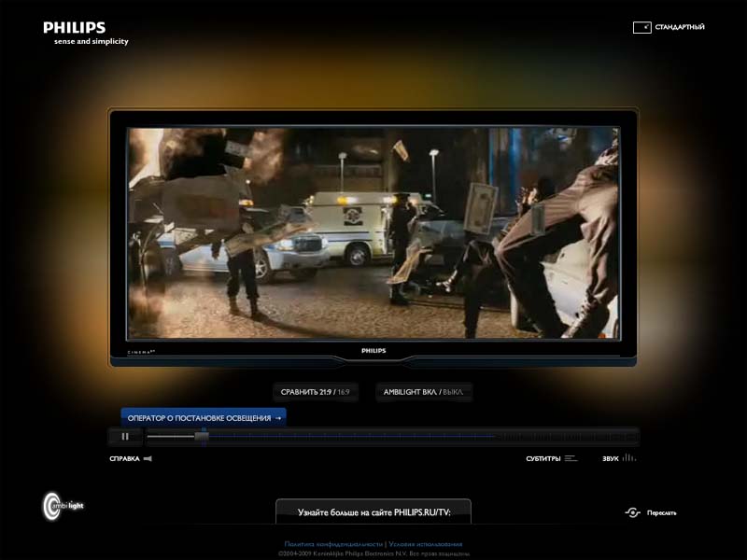Click the video timeline slider handle
Screen dimensions: 747x560
201,436
